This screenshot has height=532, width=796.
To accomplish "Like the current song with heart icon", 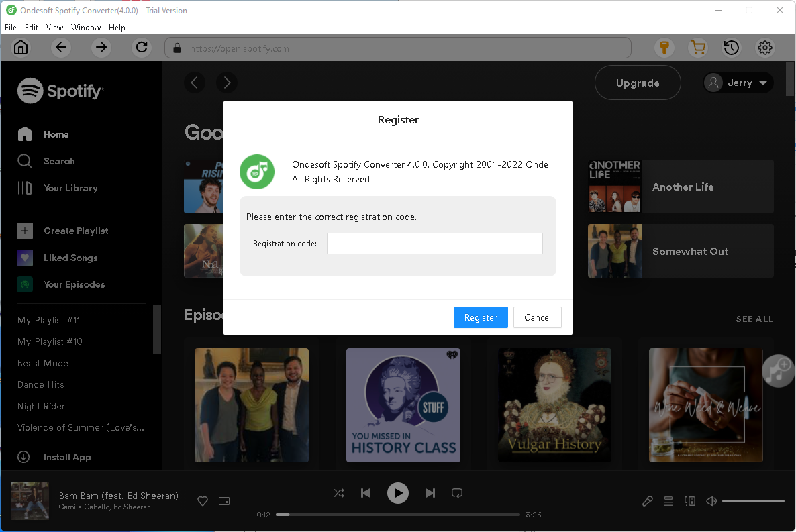I will [203, 501].
